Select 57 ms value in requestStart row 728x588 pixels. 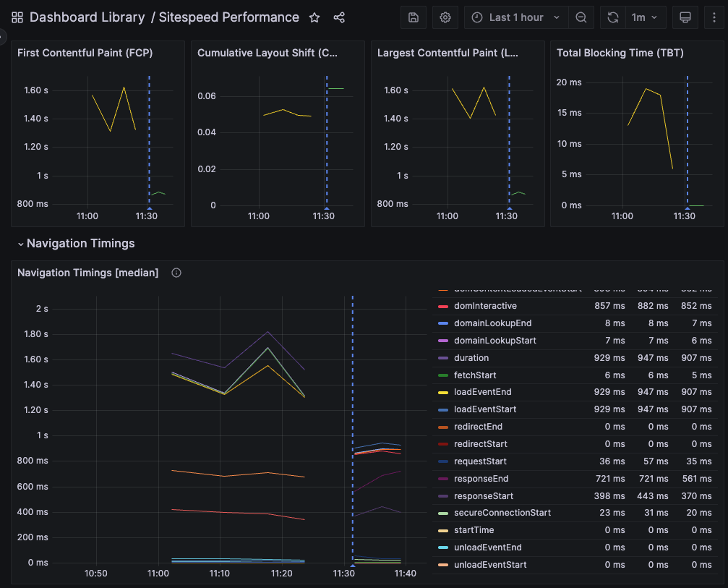tap(656, 461)
